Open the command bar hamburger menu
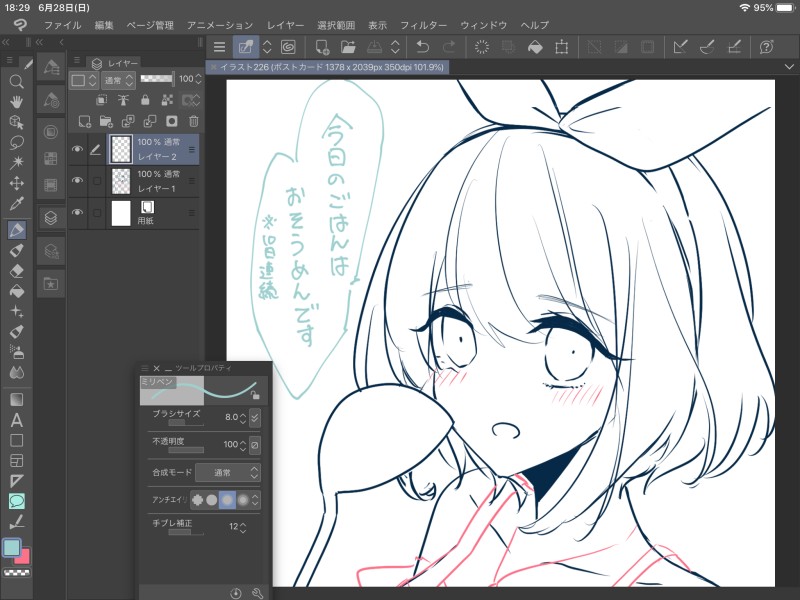The height and width of the screenshot is (600, 800). coord(219,47)
